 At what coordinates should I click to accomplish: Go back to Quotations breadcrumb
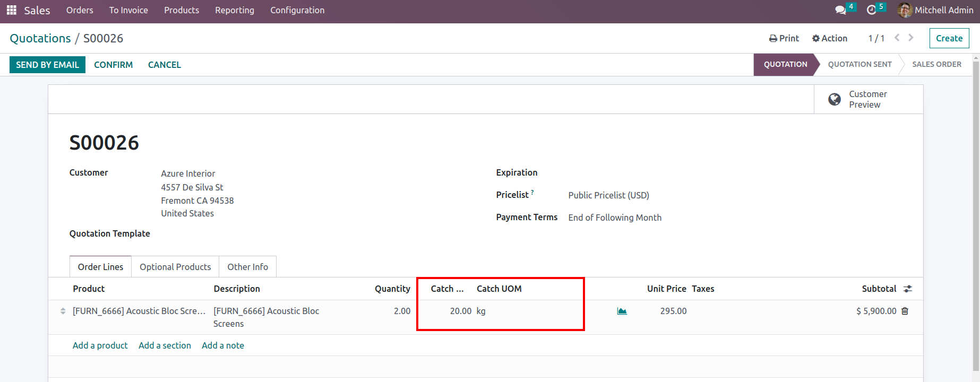[40, 38]
